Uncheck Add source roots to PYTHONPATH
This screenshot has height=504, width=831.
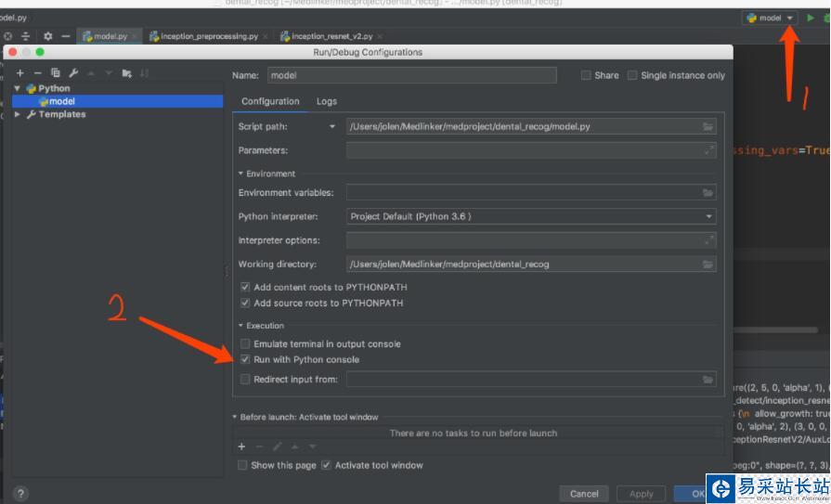tap(245, 304)
